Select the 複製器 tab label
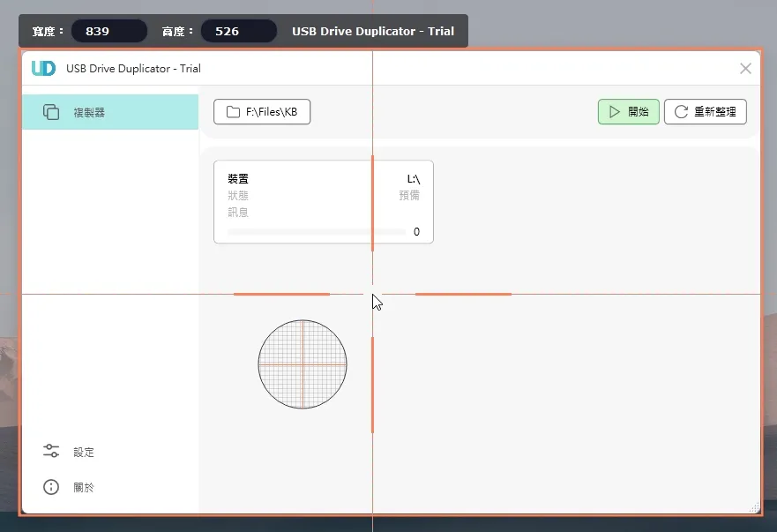 pyautogui.click(x=89, y=113)
